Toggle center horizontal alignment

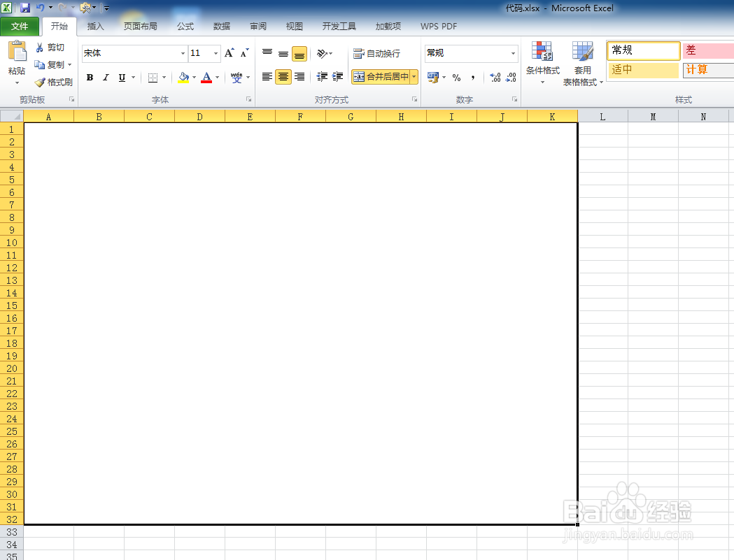click(x=283, y=77)
